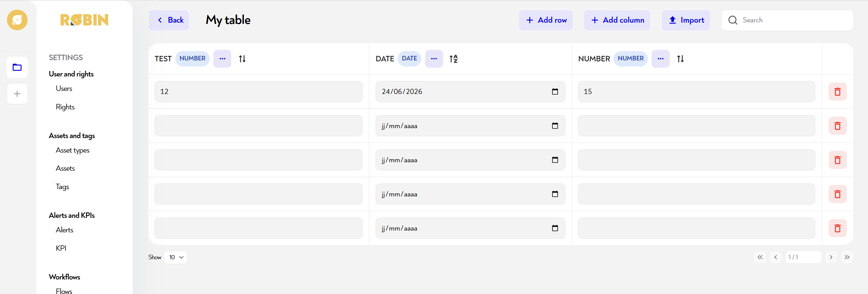This screenshot has height=294, width=868.
Task: Open Alerts page
Action: (64, 230)
